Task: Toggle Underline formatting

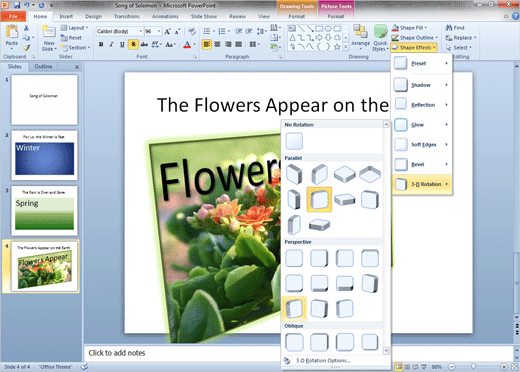Action: [122, 44]
